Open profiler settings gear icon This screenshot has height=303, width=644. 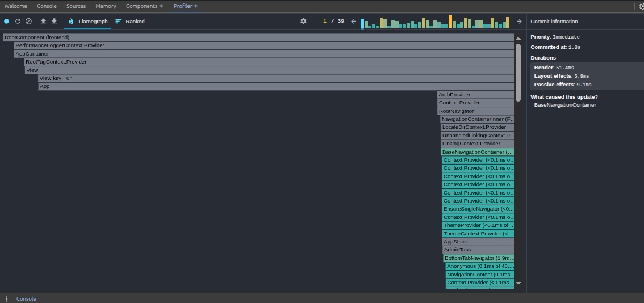pyautogui.click(x=303, y=22)
